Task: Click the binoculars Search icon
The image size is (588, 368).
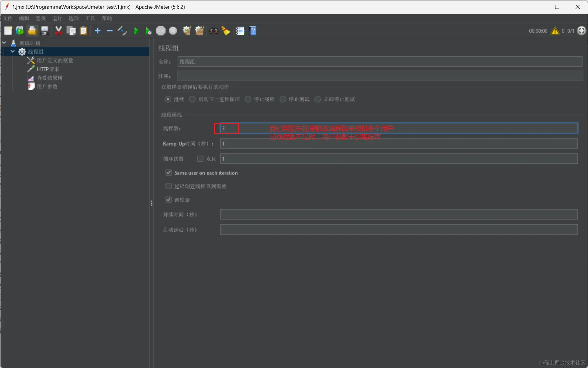Action: (214, 31)
